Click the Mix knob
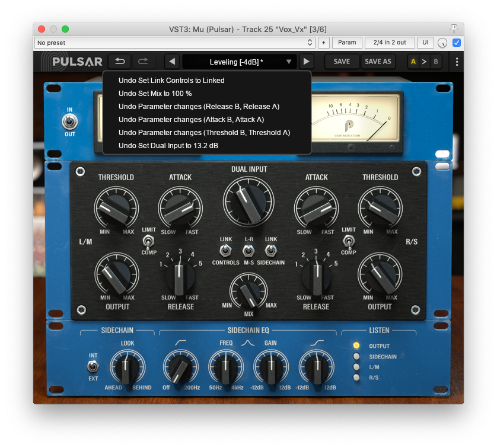 point(249,292)
